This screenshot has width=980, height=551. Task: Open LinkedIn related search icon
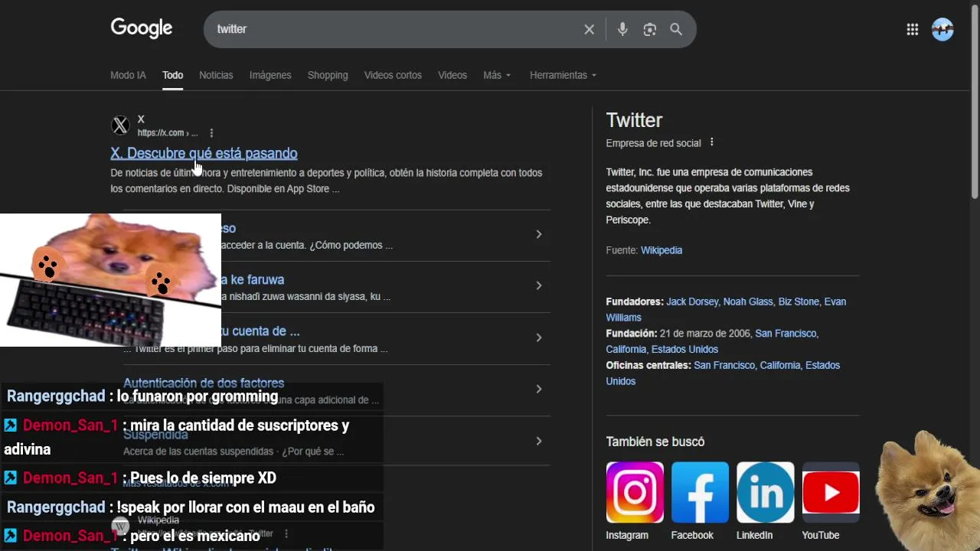click(766, 492)
